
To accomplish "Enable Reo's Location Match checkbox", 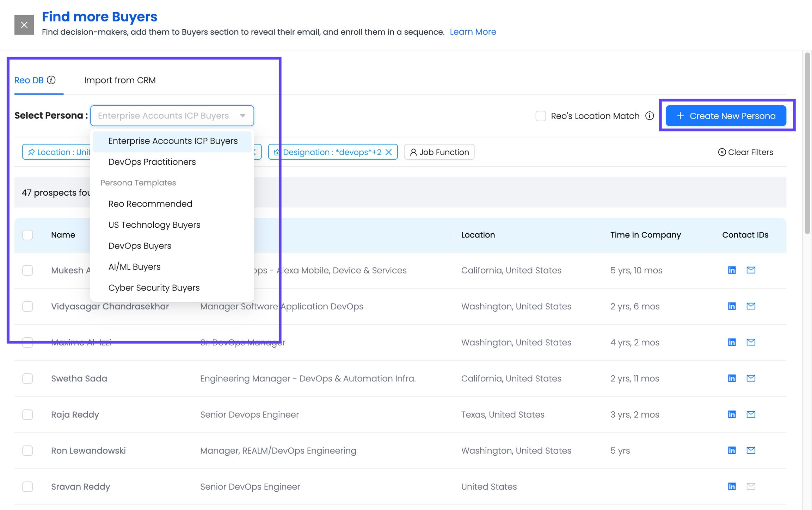I will point(540,116).
